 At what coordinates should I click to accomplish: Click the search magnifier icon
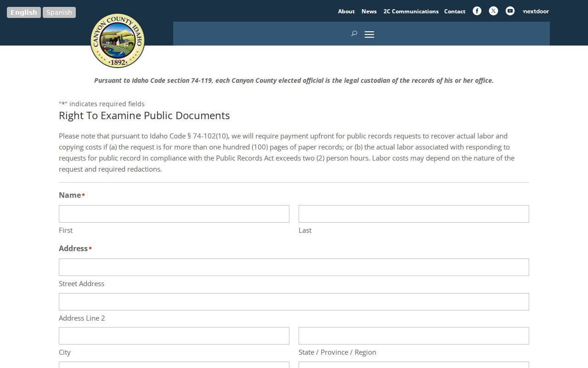pos(354,34)
